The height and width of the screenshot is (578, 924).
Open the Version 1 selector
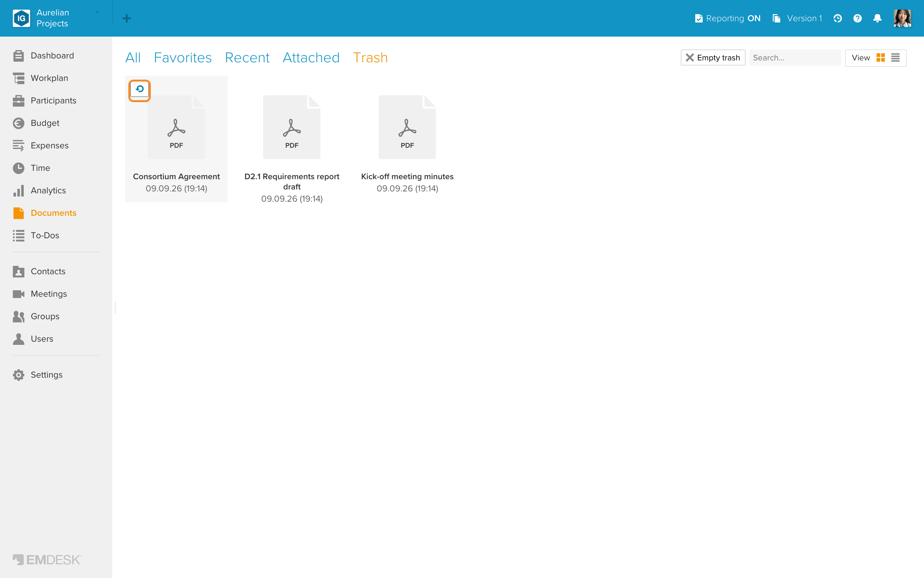point(797,18)
